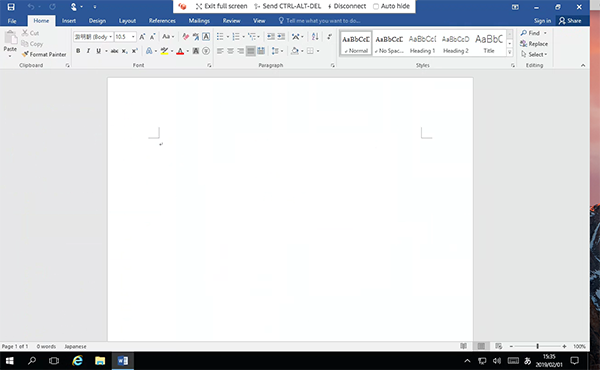Switch to the Layout tab
Screen dimensions: 600x370
(x=127, y=21)
